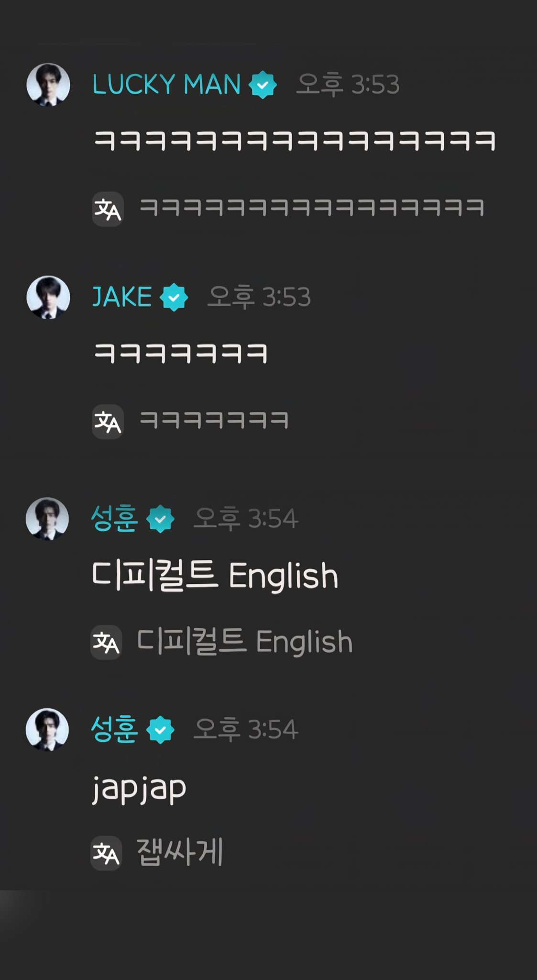This screenshot has width=537, height=980.
Task: Toggle translation icon under JAKE's message
Action: [108, 422]
